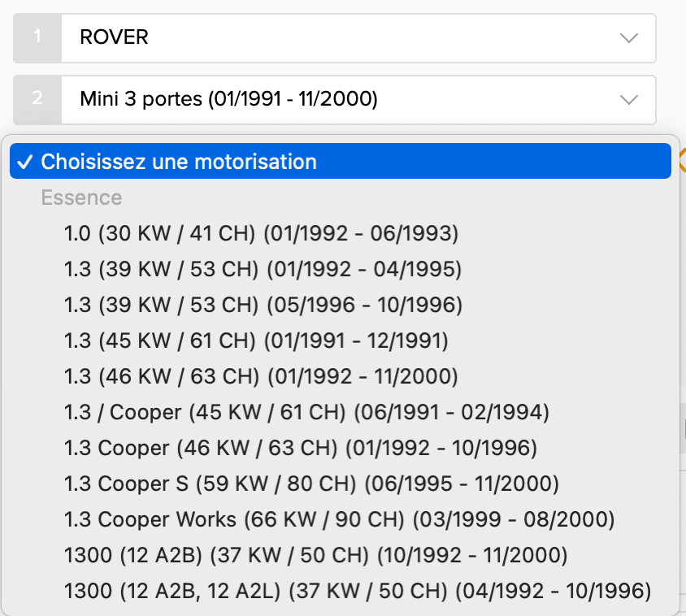Select 1.3 (45 KW / 61 CH) 01/1991 - 12/1991
The height and width of the screenshot is (616, 686).
[341, 341]
